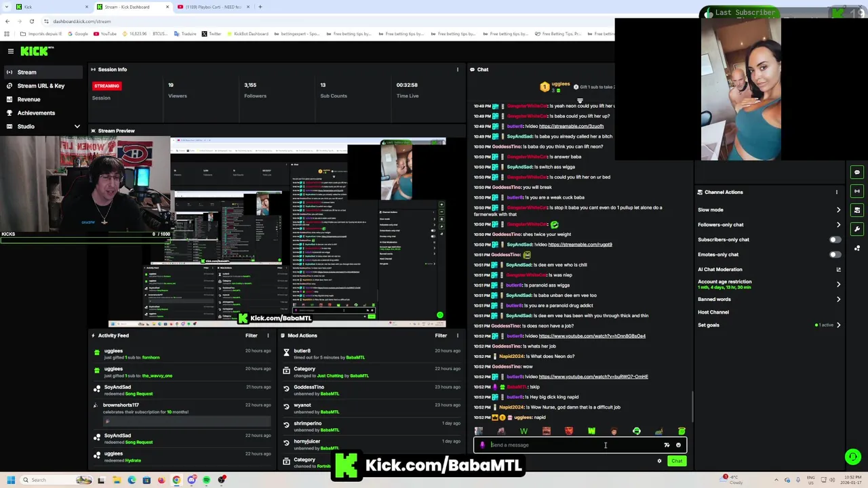Screen dimensions: 868x488
Task: Open the Kick hamburger menu
Action: pyautogui.click(x=10, y=51)
